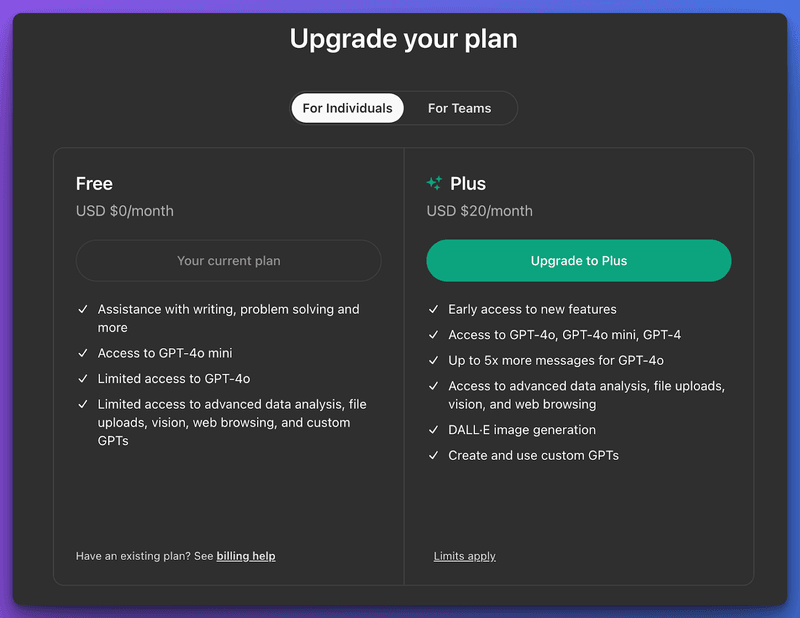Click the Upgrade to Plus button
800x618 pixels.
(x=578, y=260)
